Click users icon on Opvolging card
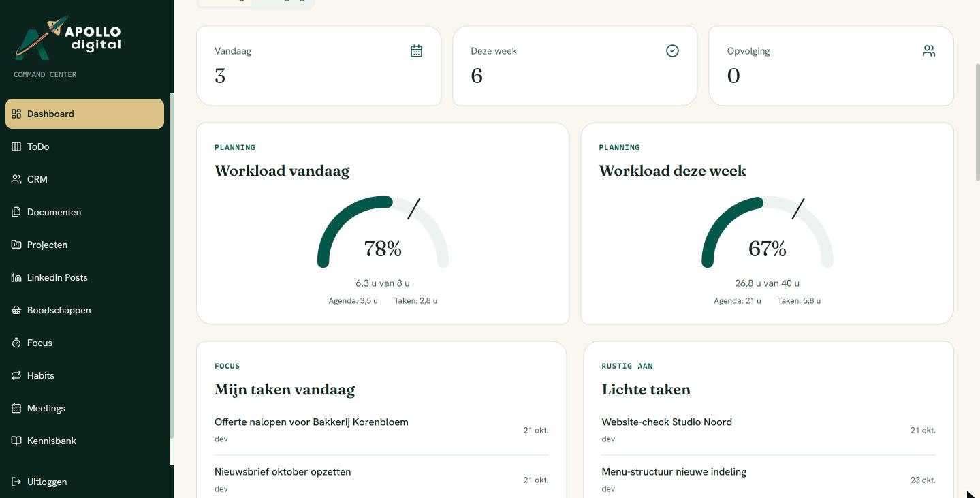Screen dimensions: 980x498 click(929, 51)
